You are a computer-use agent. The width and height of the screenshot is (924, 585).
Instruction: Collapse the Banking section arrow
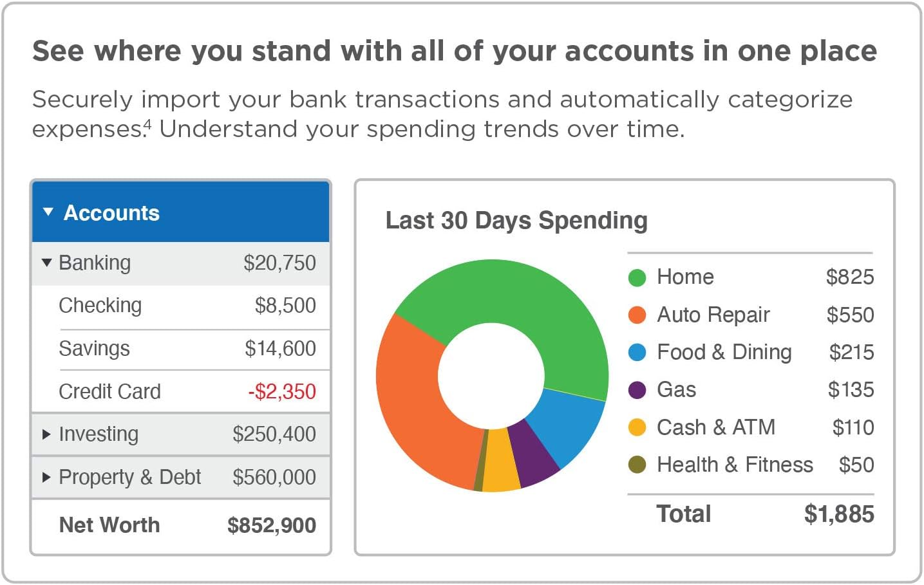46,263
